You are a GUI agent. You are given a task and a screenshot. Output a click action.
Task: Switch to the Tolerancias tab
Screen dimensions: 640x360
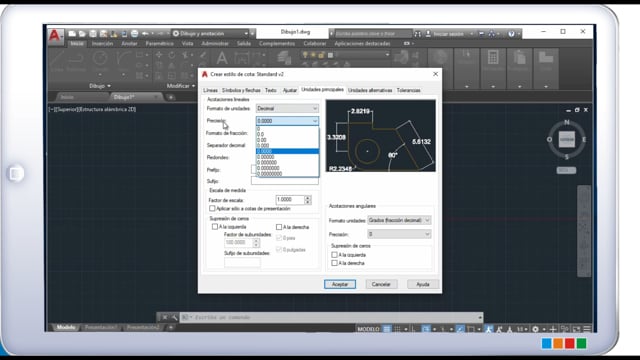click(x=409, y=90)
